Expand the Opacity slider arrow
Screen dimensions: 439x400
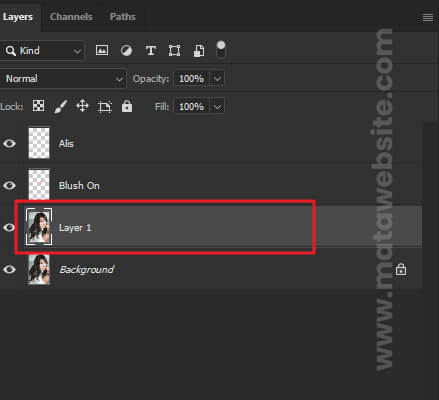tap(217, 79)
